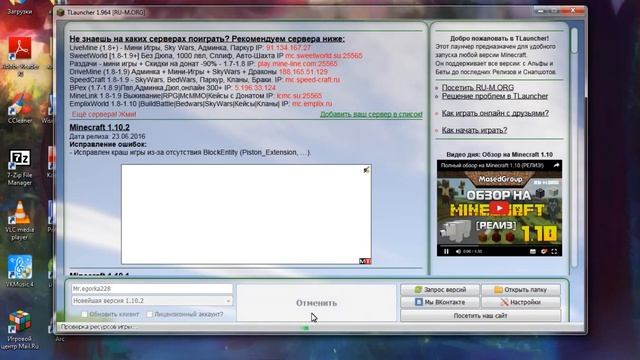Click MineLink server IP kcmc.su:25565

[x=299, y=96]
